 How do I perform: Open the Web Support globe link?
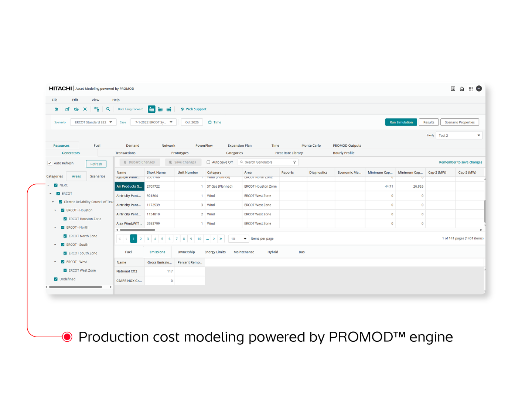click(x=193, y=109)
